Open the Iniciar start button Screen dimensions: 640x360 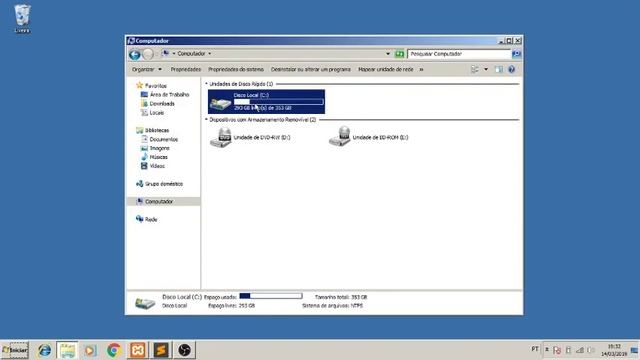[15, 350]
